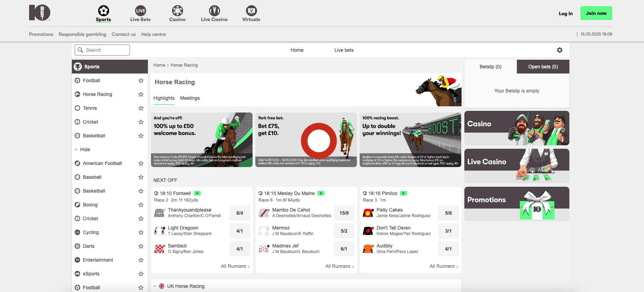
Task: Expand All Runners for Fontwell race
Action: pyautogui.click(x=235, y=266)
